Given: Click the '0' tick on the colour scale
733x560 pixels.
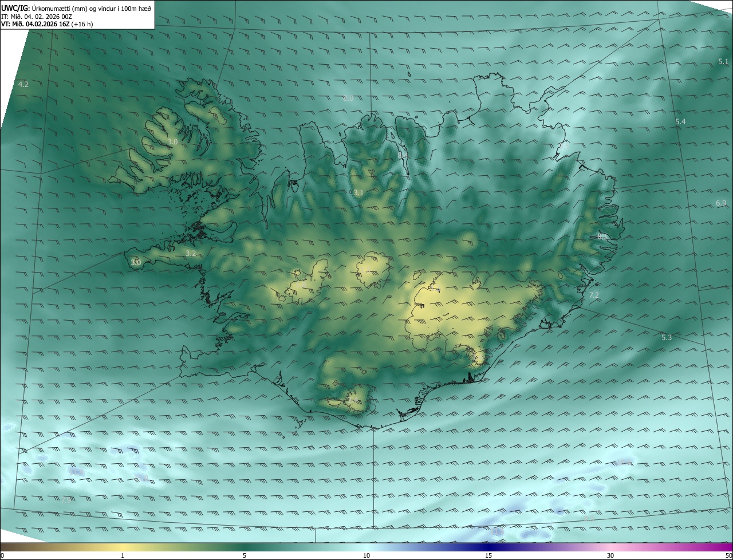Looking at the screenshot, I should coord(2,555).
